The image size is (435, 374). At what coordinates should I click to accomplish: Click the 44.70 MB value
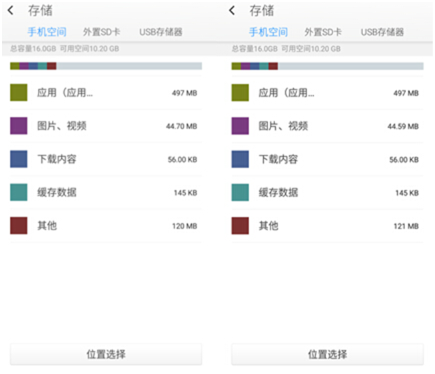coord(182,126)
